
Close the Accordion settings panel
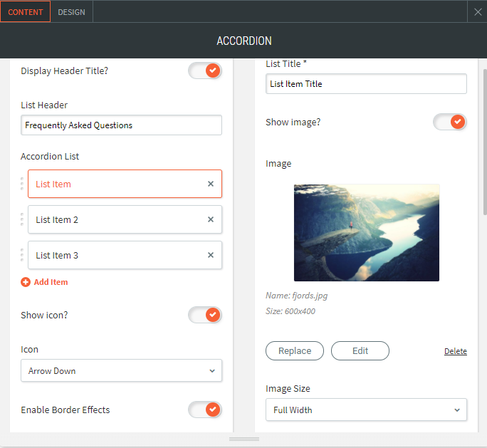pos(478,11)
